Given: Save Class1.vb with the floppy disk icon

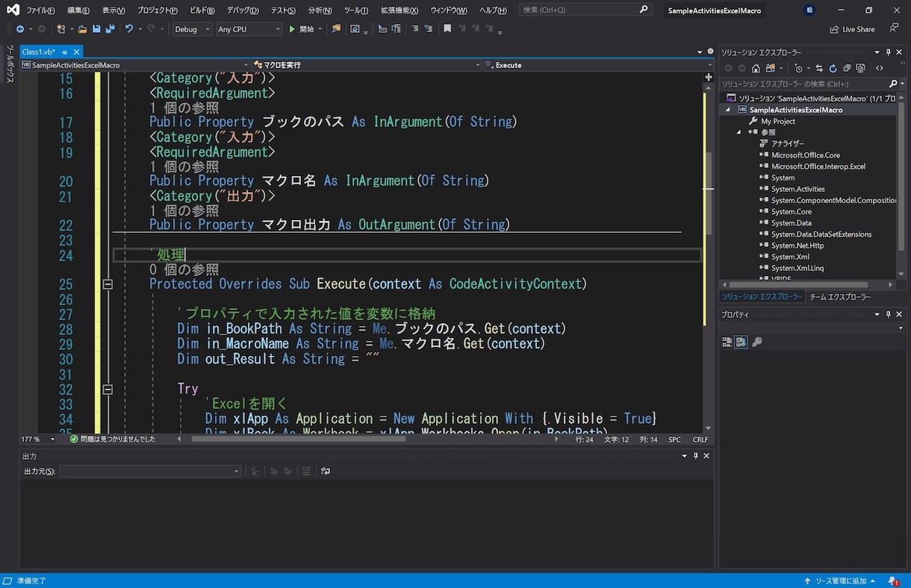Looking at the screenshot, I should coord(96,29).
